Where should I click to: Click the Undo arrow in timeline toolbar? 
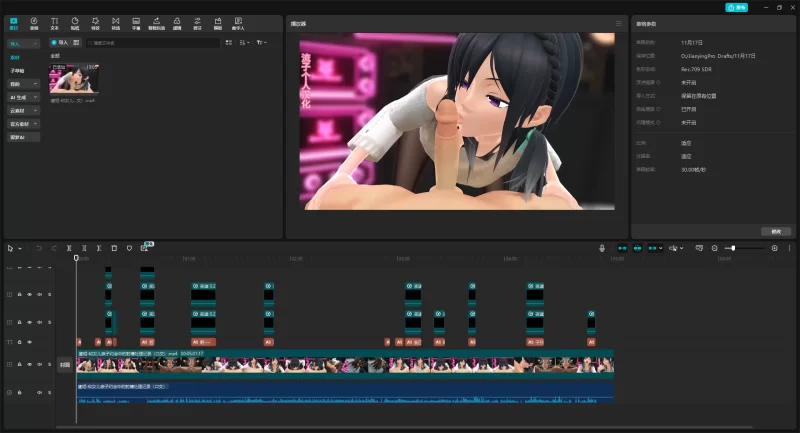(x=39, y=247)
